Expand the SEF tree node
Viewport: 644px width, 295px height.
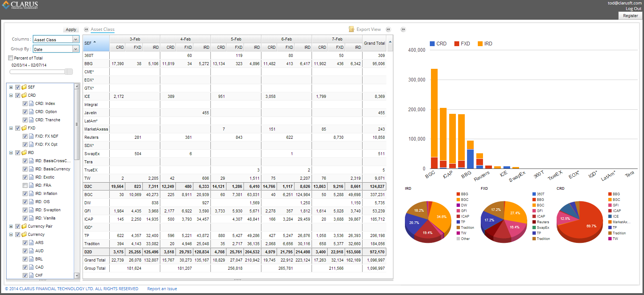[x=11, y=87]
